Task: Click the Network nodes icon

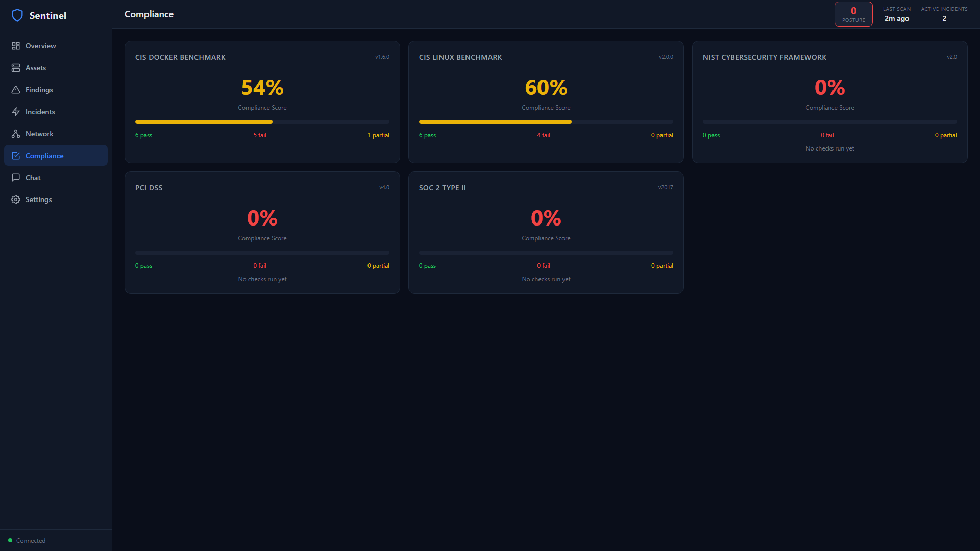Action: click(16, 134)
